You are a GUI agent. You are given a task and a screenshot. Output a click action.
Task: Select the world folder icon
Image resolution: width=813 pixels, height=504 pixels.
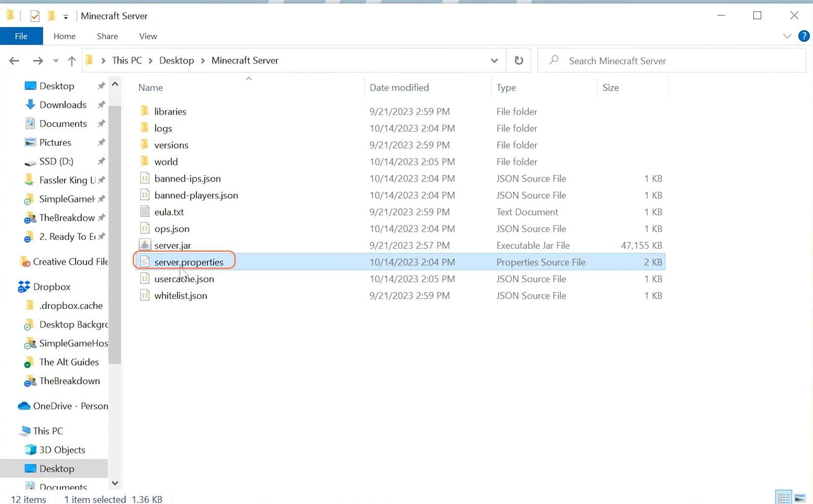pyautogui.click(x=144, y=161)
